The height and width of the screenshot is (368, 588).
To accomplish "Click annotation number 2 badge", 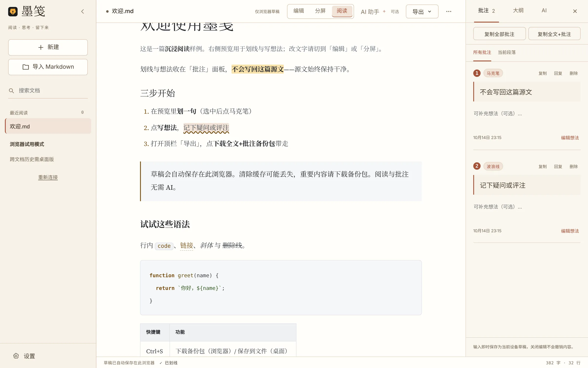I will pos(477,166).
